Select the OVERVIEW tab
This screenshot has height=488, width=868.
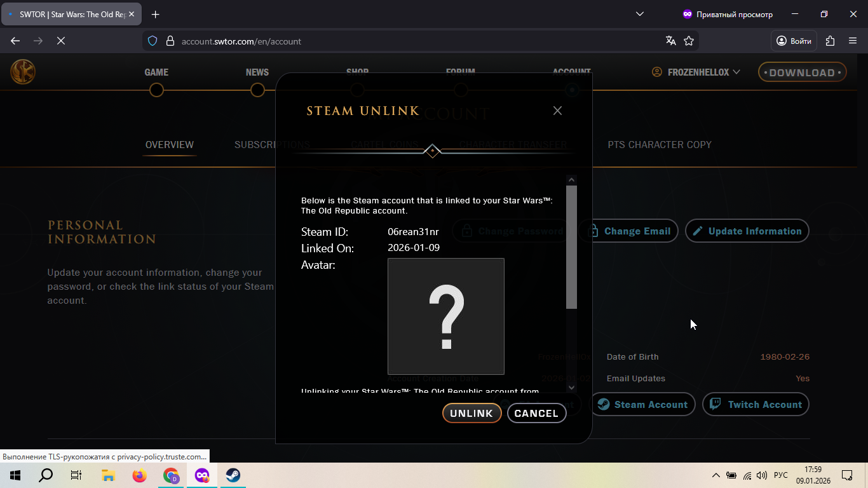tap(170, 145)
